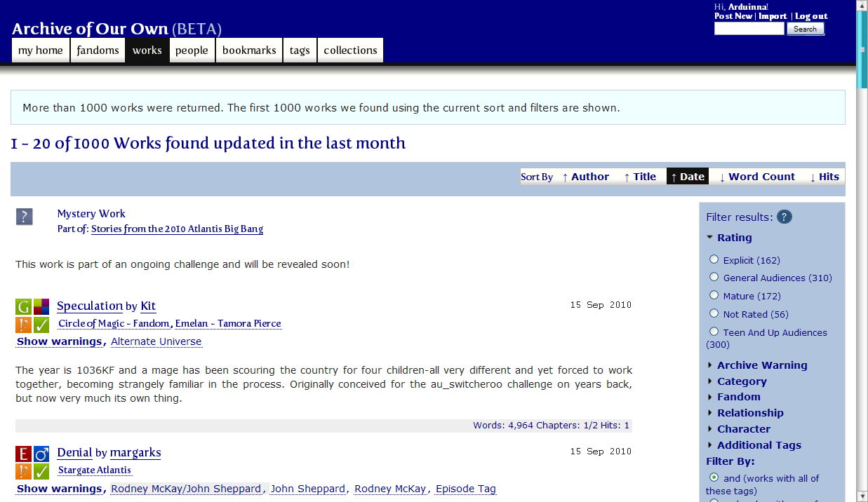Click the vertical scrollbar thumb
868x502 pixels.
coord(862,49)
